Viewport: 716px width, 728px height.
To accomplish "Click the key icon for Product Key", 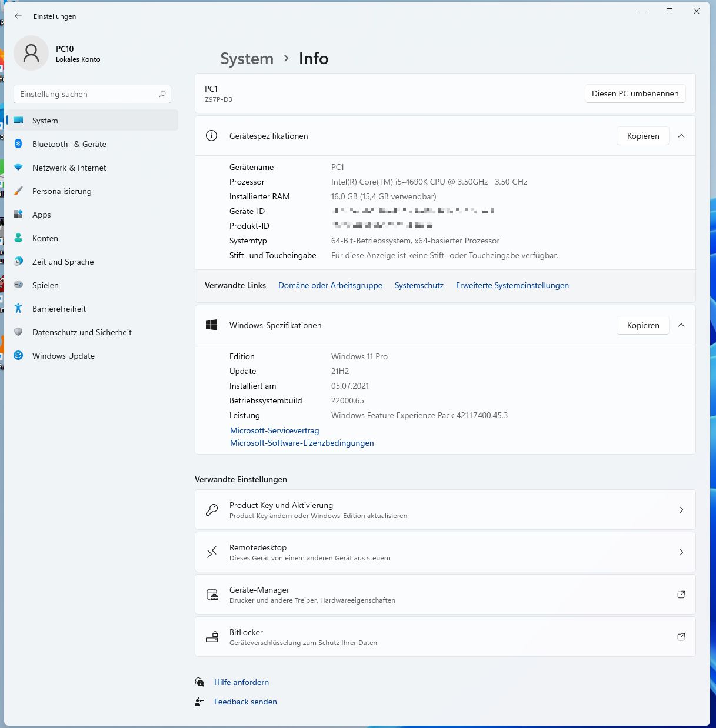I will 212,510.
